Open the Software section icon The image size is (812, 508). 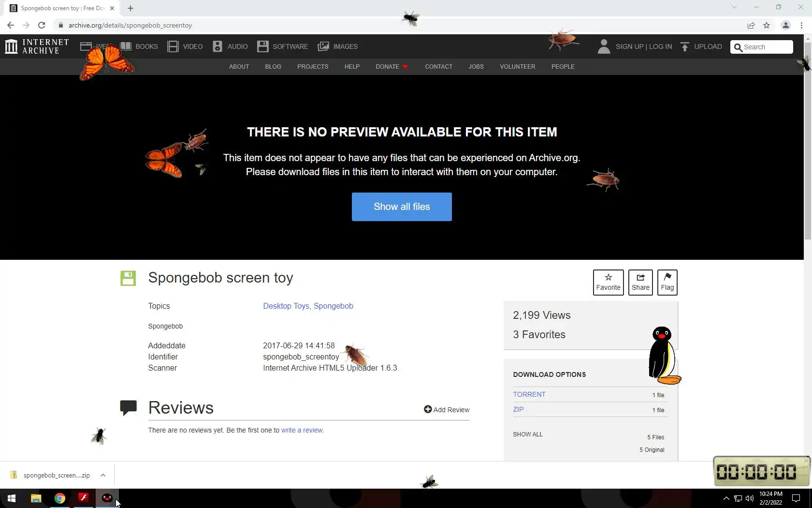coord(262,46)
